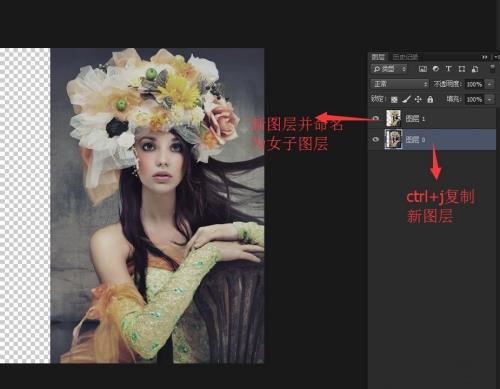This screenshot has width=500, height=389.
Task: Open the second tab beside the Layers tab
Action: point(405,57)
